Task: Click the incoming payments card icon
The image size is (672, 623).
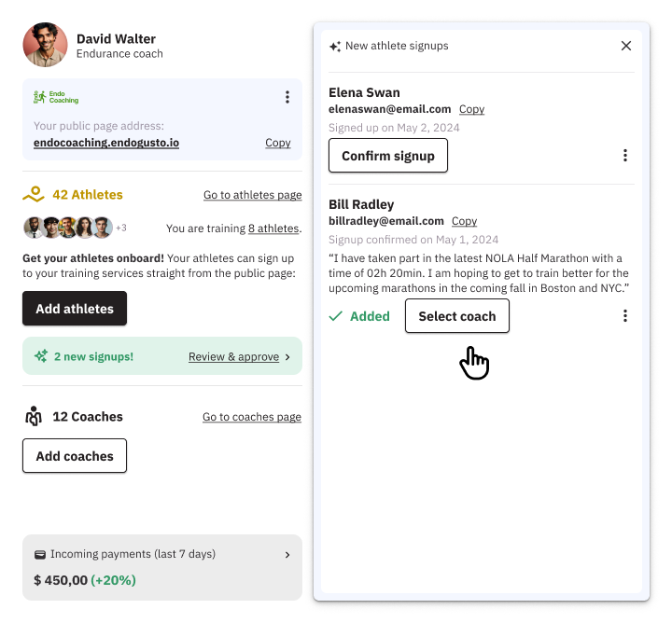Action: click(x=40, y=554)
